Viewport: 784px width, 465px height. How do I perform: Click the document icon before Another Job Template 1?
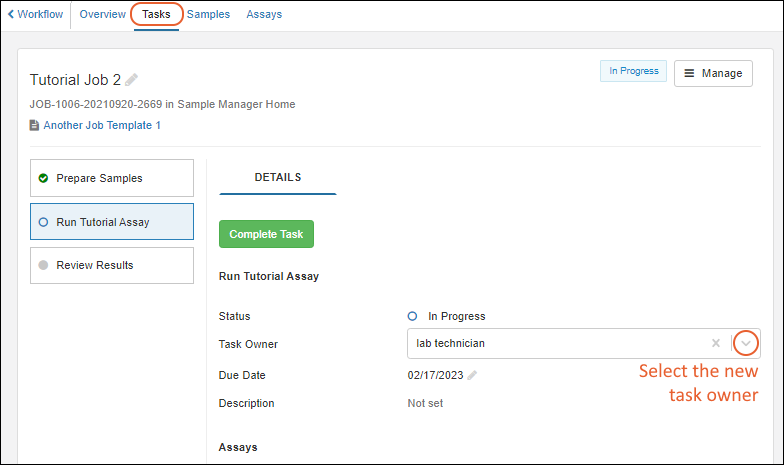click(x=35, y=126)
